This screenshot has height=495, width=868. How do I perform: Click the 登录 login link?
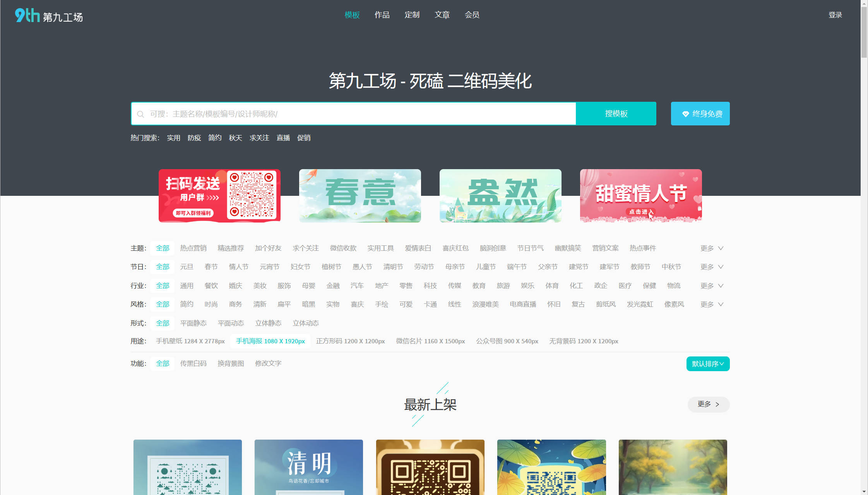coord(835,15)
